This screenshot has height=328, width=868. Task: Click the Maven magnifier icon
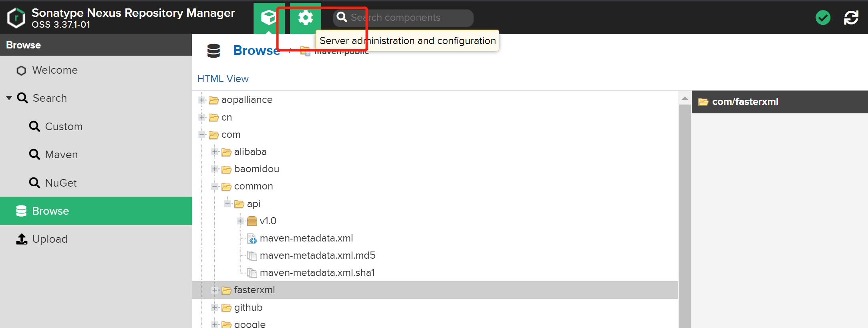[34, 154]
